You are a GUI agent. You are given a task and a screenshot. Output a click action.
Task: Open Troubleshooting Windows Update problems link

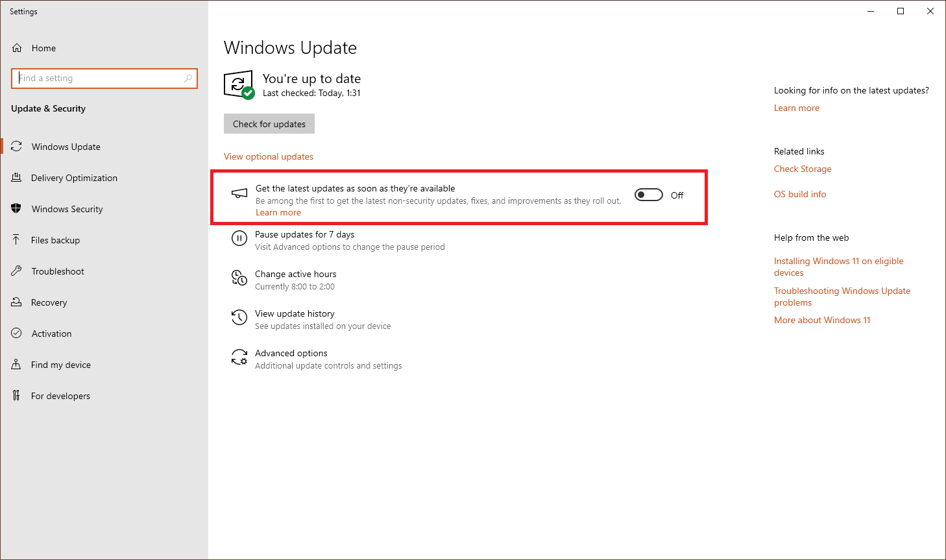pyautogui.click(x=842, y=297)
